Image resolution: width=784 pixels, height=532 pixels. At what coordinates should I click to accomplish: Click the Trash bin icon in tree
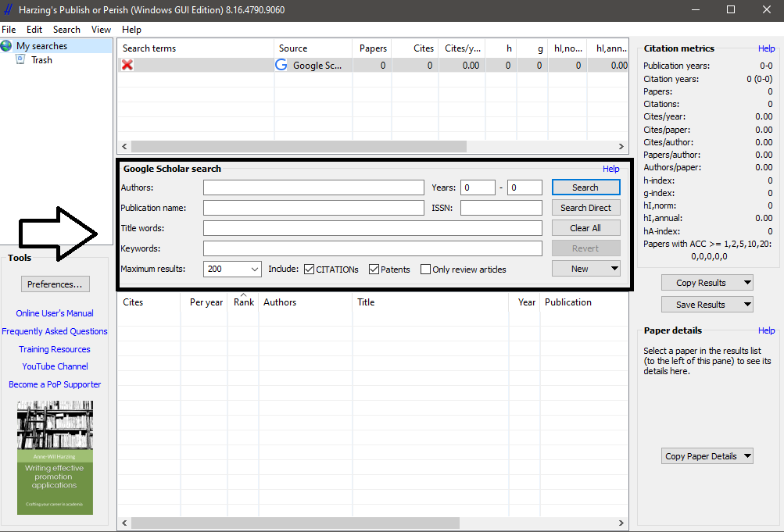click(x=20, y=59)
